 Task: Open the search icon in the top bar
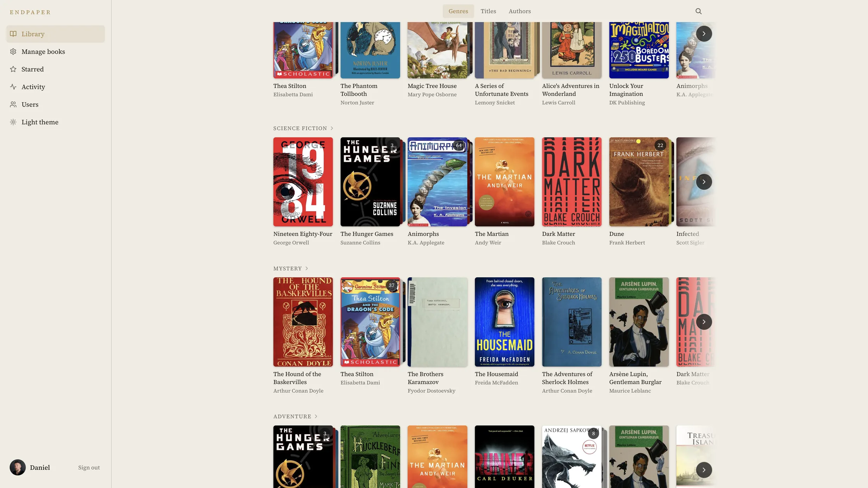pyautogui.click(x=698, y=11)
